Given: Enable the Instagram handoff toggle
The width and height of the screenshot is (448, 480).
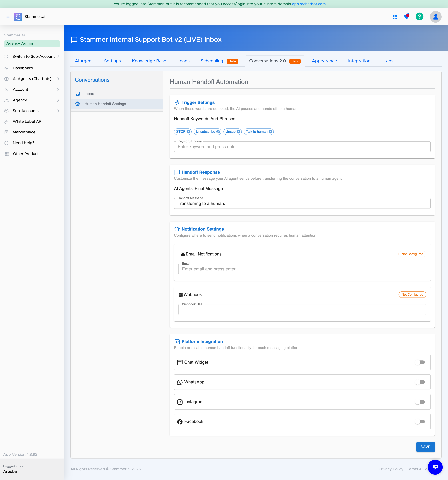Looking at the screenshot, I should pyautogui.click(x=420, y=402).
